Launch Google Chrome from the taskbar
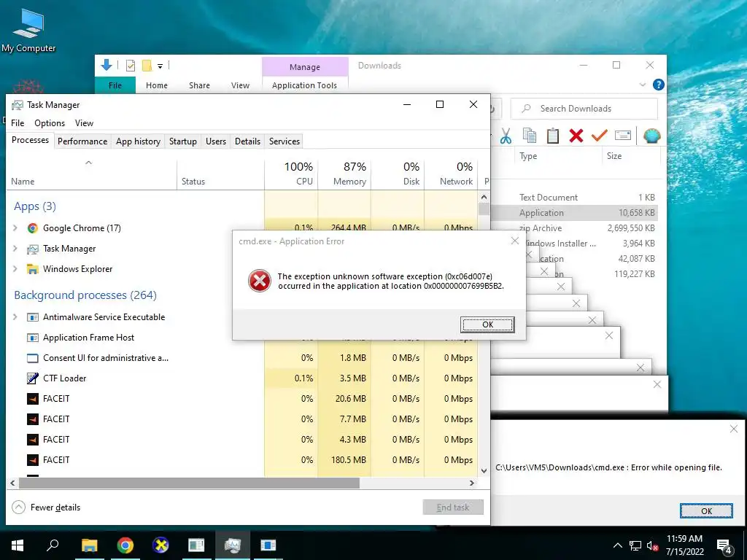Viewport: 747px width, 560px height. [x=125, y=545]
